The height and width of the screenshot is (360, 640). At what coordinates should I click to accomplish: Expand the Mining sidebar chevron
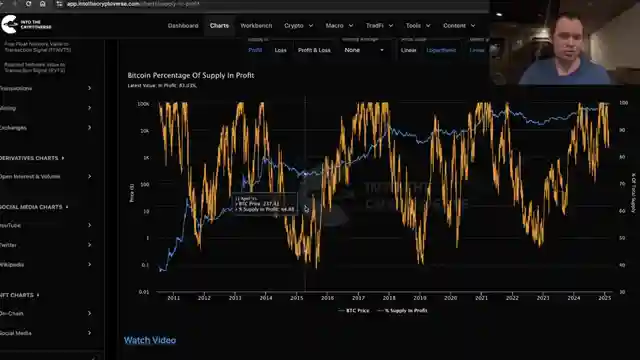(x=89, y=108)
